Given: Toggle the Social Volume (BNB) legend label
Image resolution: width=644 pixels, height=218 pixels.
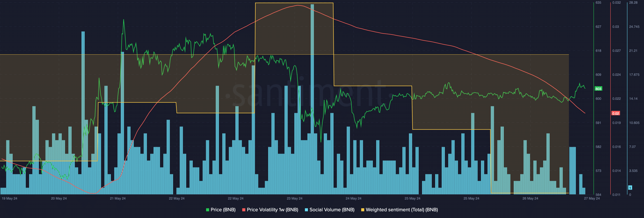Looking at the screenshot, I should click(332, 210).
